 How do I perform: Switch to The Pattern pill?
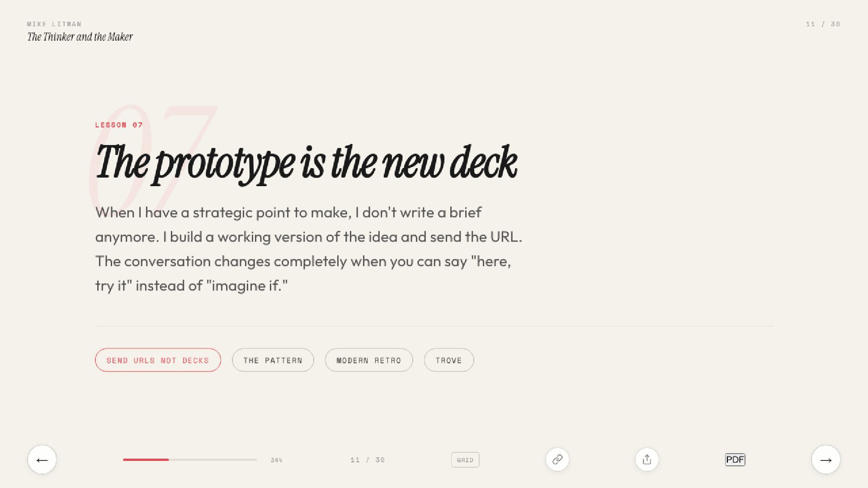point(273,360)
